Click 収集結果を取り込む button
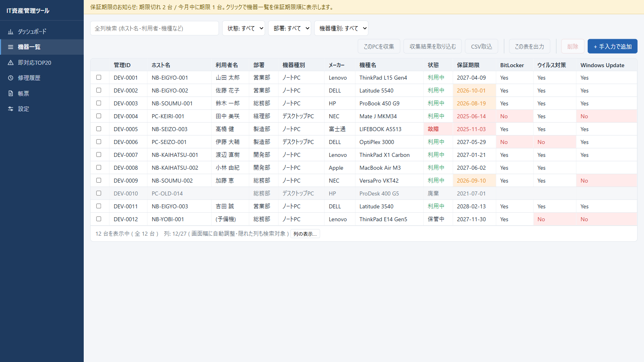644x362 pixels. pos(433,46)
